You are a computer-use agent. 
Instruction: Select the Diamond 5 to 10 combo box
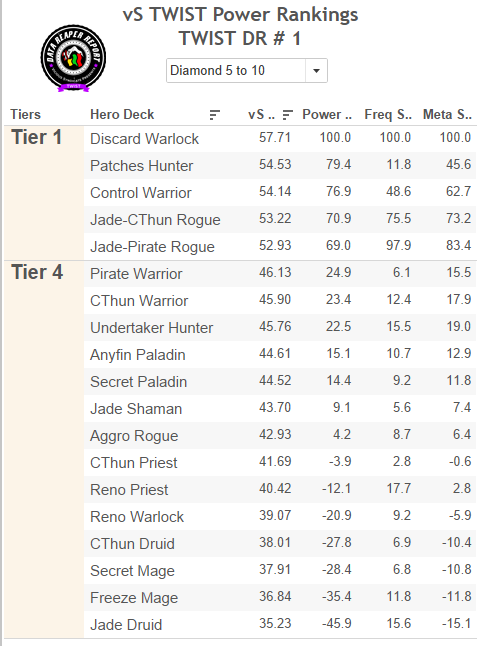point(247,70)
